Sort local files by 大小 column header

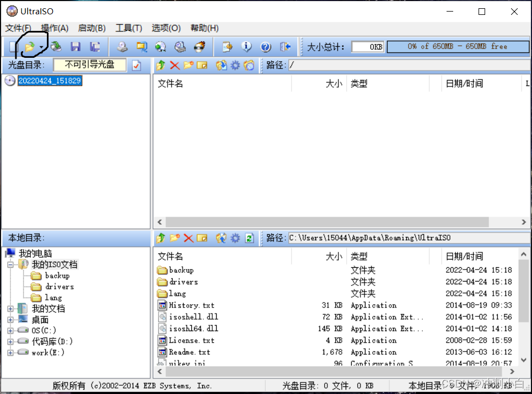(319, 256)
